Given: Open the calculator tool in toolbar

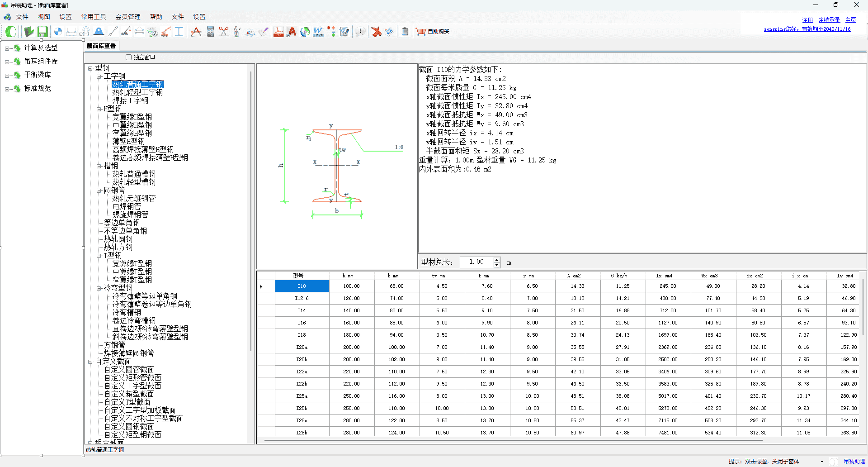Looking at the screenshot, I should [x=210, y=31].
